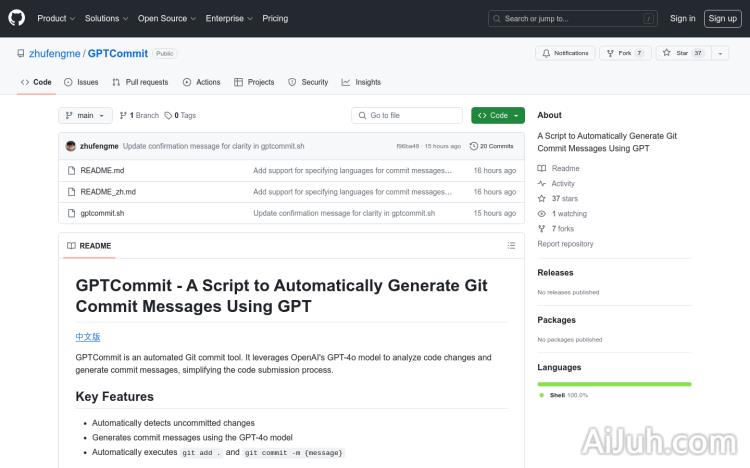Select the Code tab

[36, 82]
